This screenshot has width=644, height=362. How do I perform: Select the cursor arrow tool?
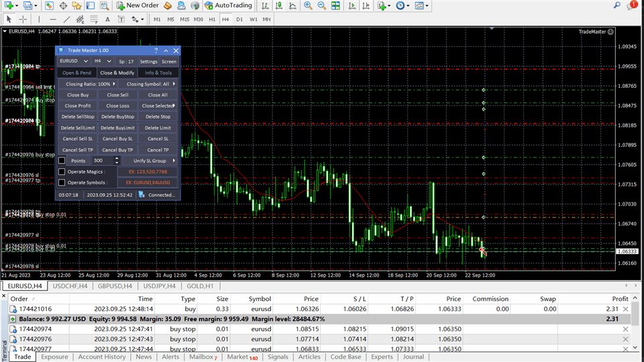(9, 19)
